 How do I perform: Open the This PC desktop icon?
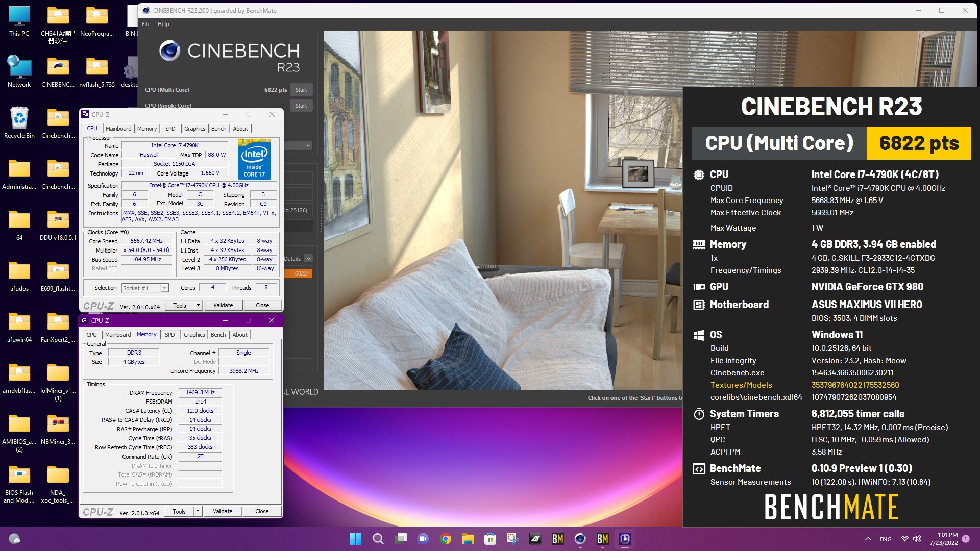(19, 21)
